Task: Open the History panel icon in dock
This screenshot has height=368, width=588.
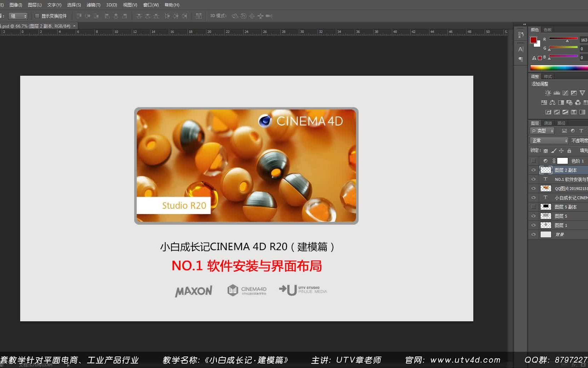Action: pos(521,35)
